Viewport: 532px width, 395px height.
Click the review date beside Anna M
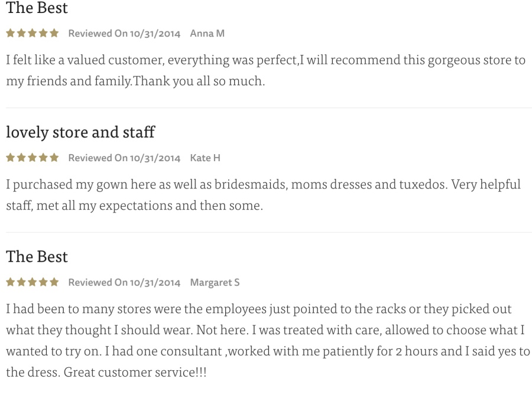pyautogui.click(x=124, y=34)
